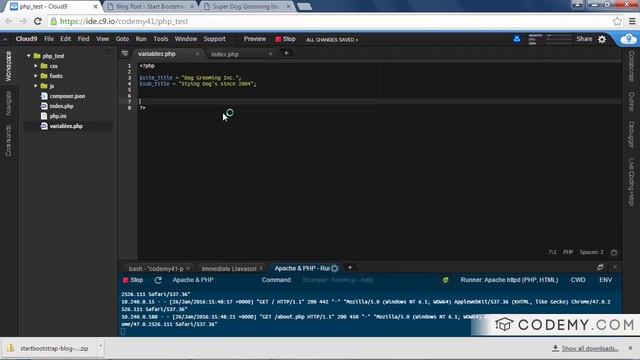Select the js folder icon
This screenshot has width=640, height=360.
pos(44,86)
